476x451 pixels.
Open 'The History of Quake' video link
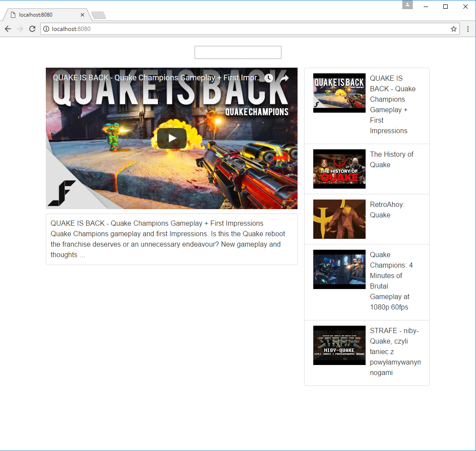(391, 159)
